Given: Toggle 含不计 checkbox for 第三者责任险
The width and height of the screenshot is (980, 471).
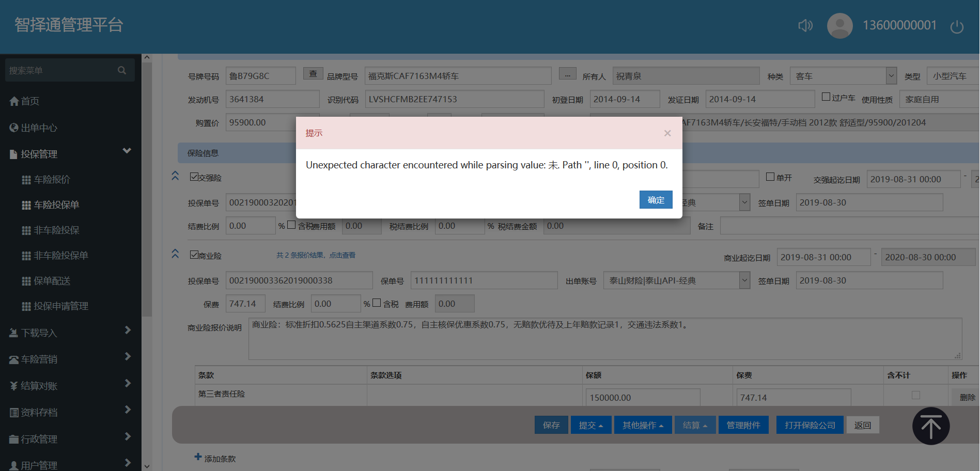Looking at the screenshot, I should tap(916, 395).
